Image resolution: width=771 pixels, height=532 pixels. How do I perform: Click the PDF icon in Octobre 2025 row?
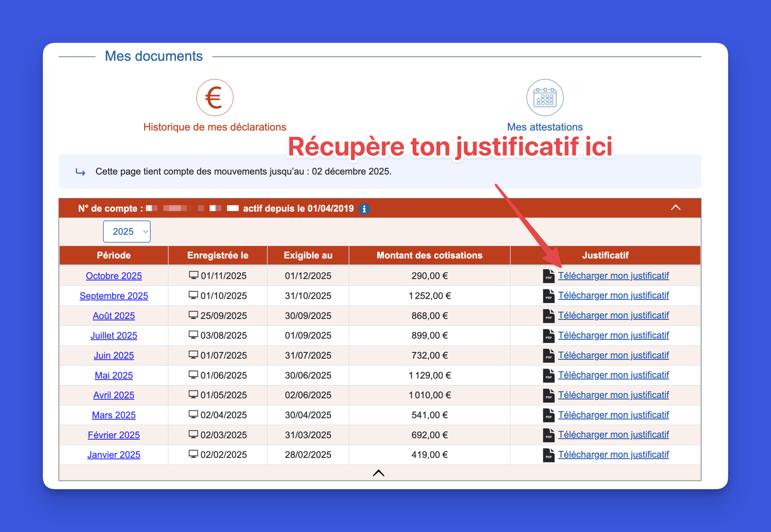548,276
